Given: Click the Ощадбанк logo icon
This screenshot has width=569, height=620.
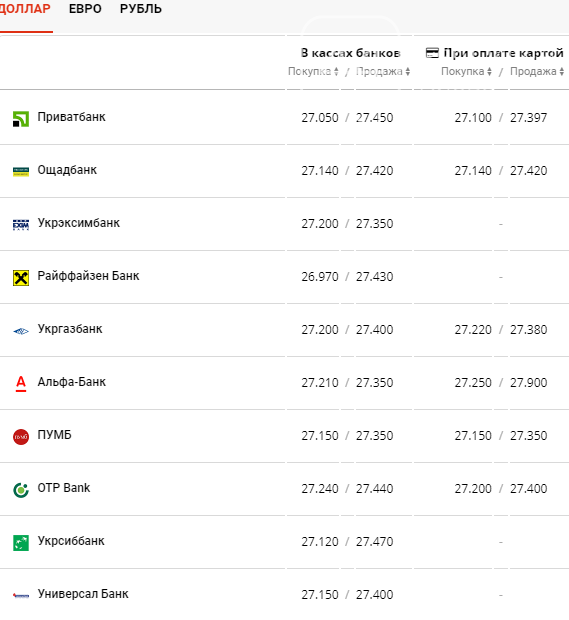Looking at the screenshot, I should point(21,172).
